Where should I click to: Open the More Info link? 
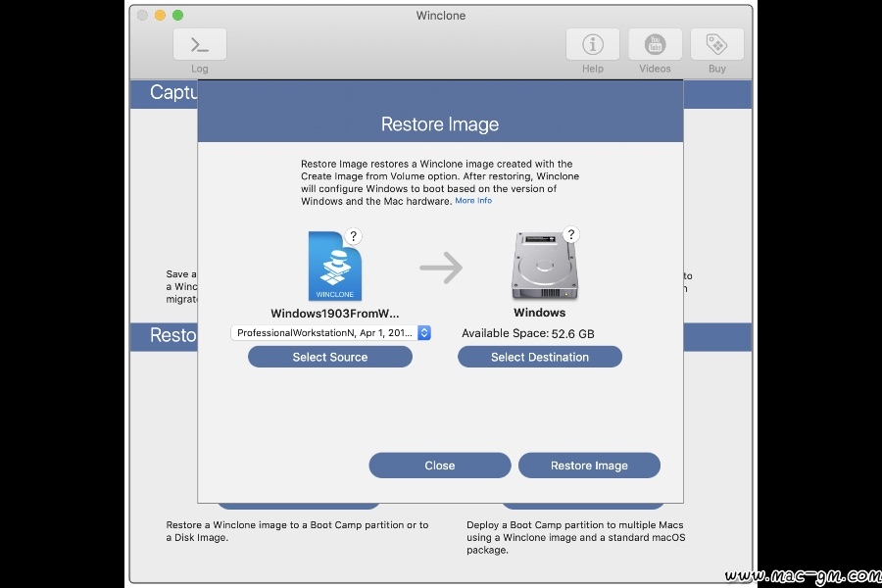[473, 200]
